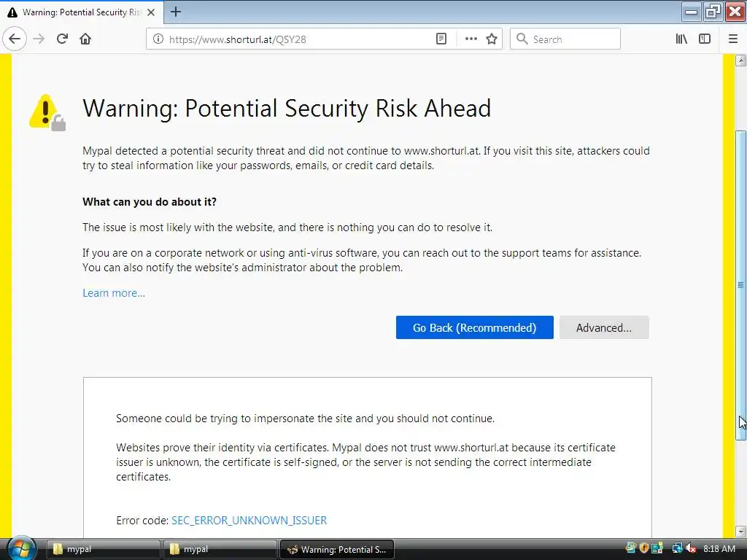Screen dimensions: 747x560
Task: Switch to second mypal folder taskbar button
Action: (x=220, y=549)
